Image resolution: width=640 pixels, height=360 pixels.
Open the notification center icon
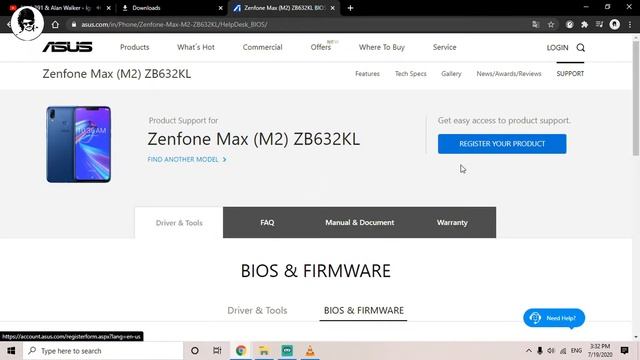(x=624, y=351)
